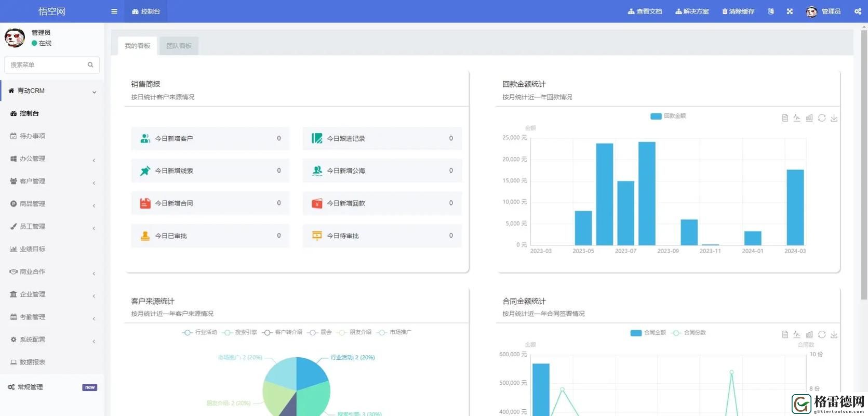Open 数据报表 in sidebar
868x416 pixels.
click(52, 362)
